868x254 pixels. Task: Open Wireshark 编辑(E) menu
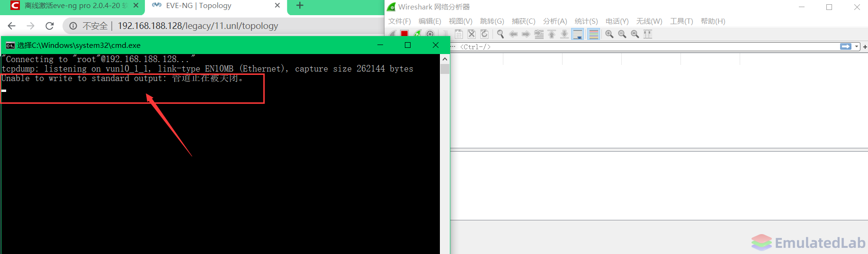pos(430,21)
